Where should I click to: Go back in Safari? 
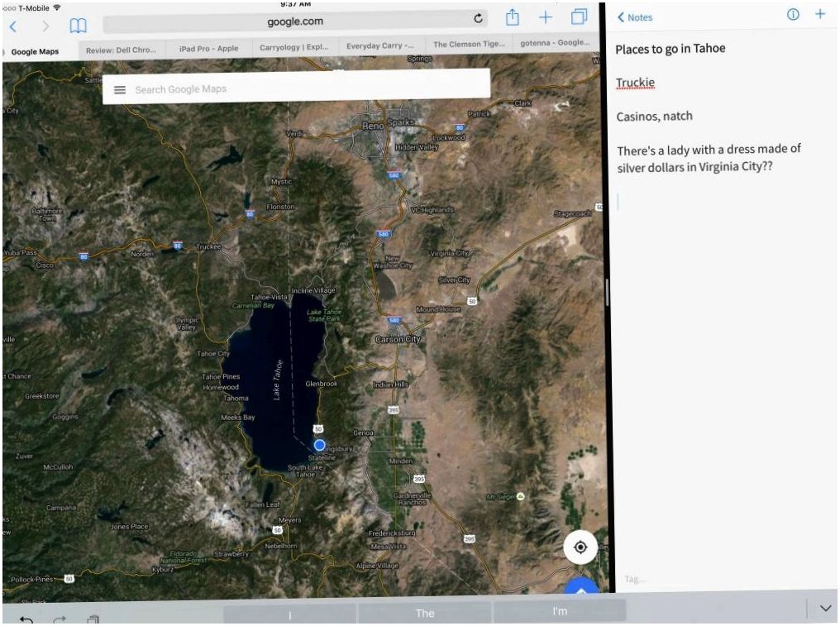(13, 26)
